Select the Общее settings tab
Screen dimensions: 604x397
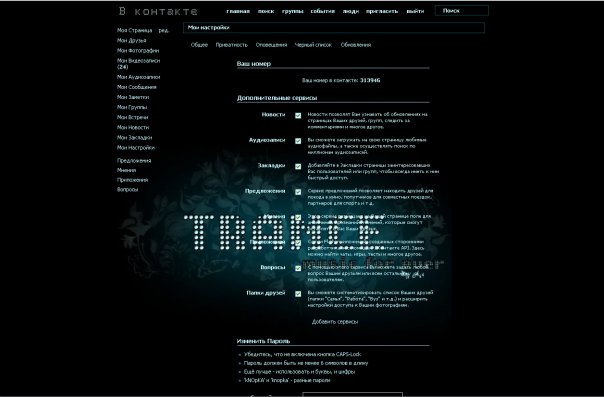coord(199,45)
